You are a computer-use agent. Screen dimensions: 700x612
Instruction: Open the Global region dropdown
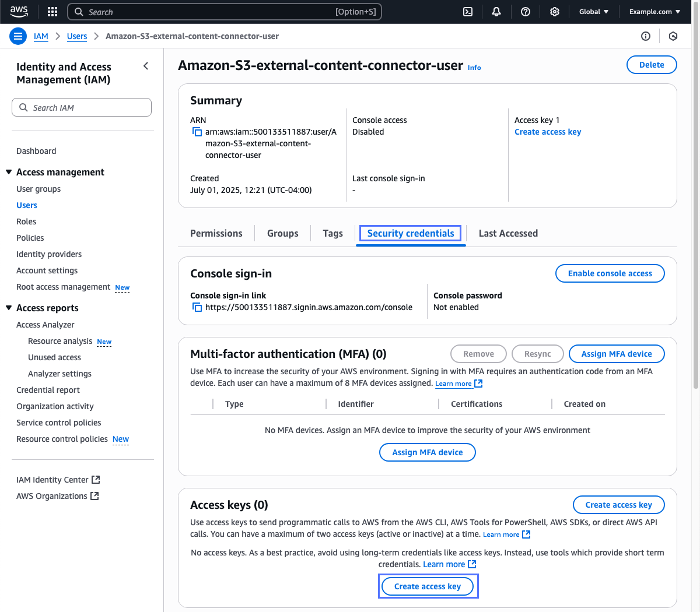(594, 12)
